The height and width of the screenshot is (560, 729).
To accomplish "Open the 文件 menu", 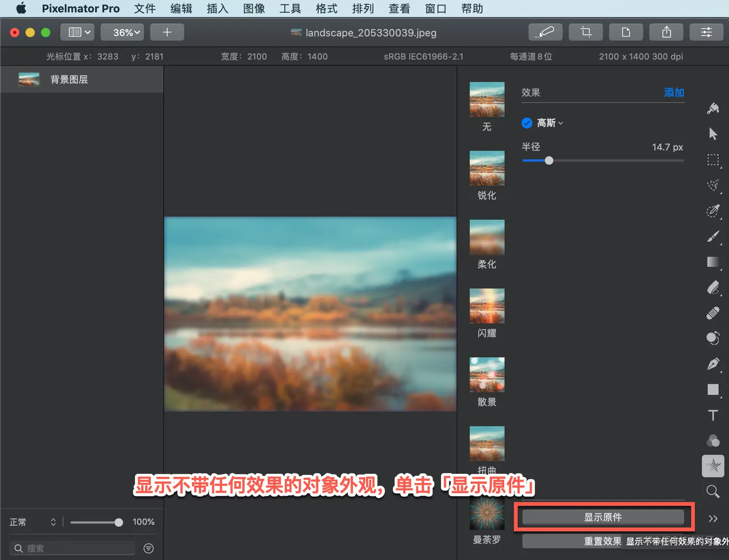I will (145, 9).
